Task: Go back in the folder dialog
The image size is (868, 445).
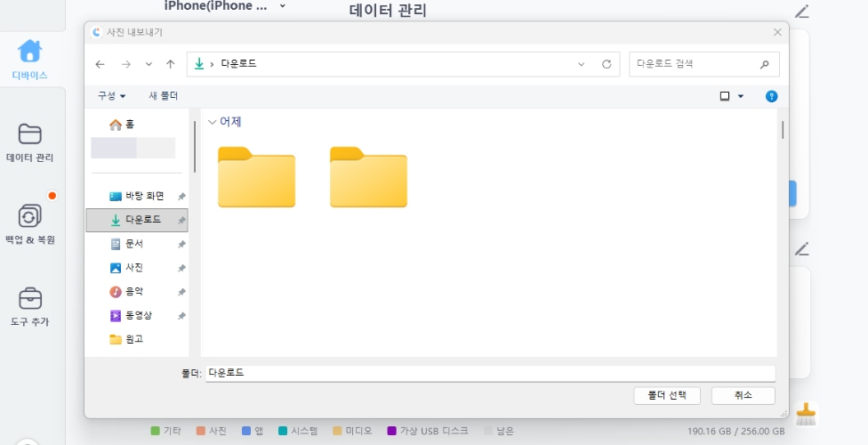Action: click(x=100, y=64)
